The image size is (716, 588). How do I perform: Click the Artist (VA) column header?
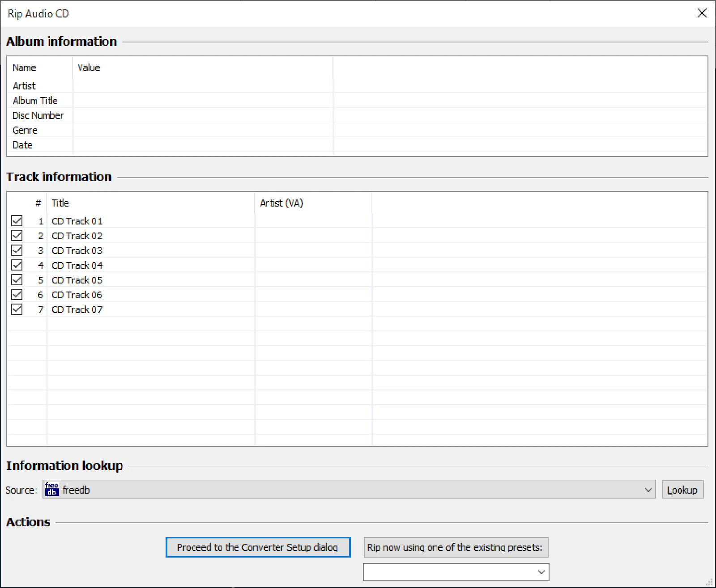pyautogui.click(x=281, y=203)
